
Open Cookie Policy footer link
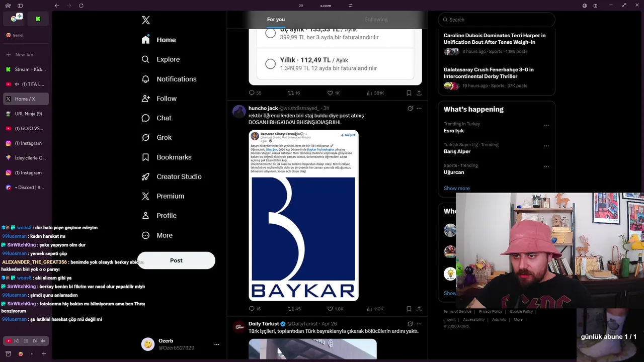pos(521,312)
